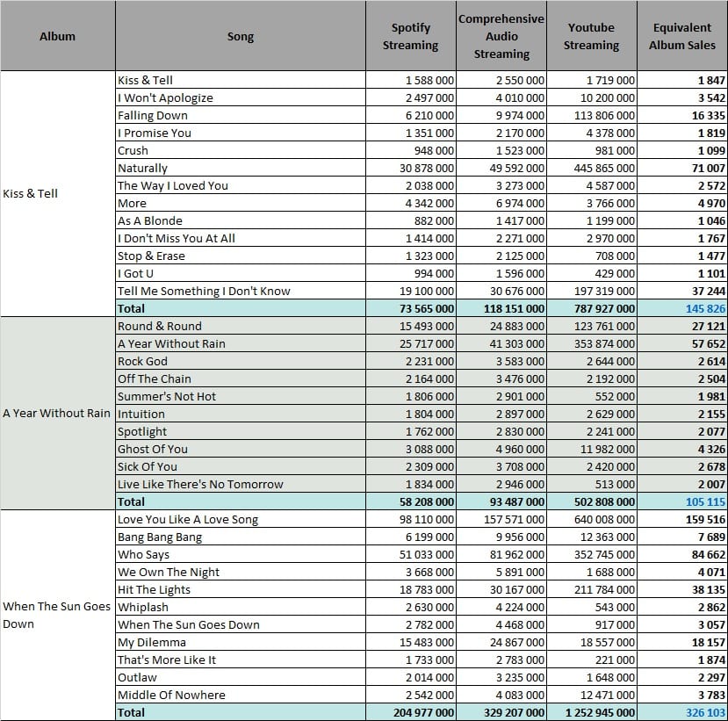Select album sales value 84 662
728x721 pixels.
tap(682, 554)
